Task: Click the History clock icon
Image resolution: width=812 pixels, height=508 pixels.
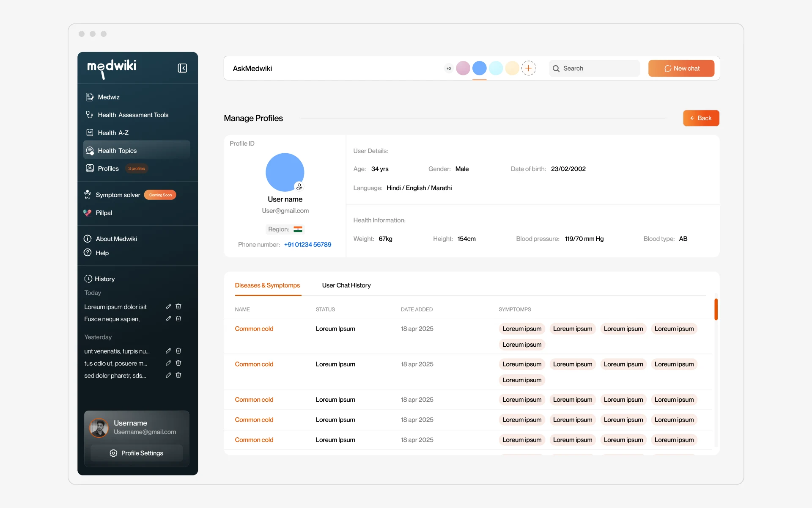Action: pos(88,279)
